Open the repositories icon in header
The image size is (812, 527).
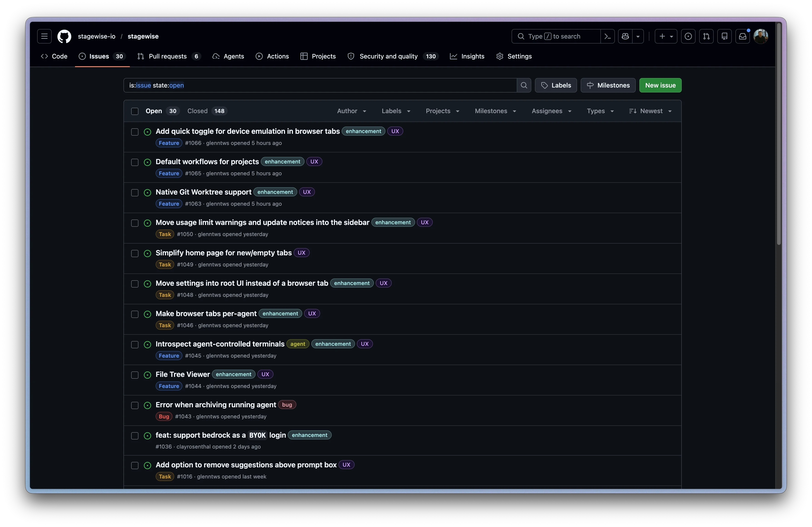(x=724, y=36)
